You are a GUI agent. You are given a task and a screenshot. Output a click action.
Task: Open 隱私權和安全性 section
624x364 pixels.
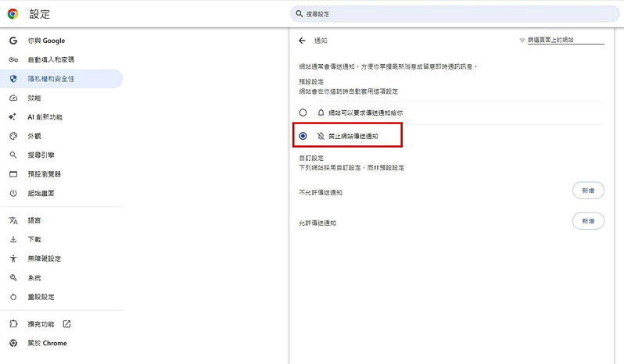coord(62,79)
